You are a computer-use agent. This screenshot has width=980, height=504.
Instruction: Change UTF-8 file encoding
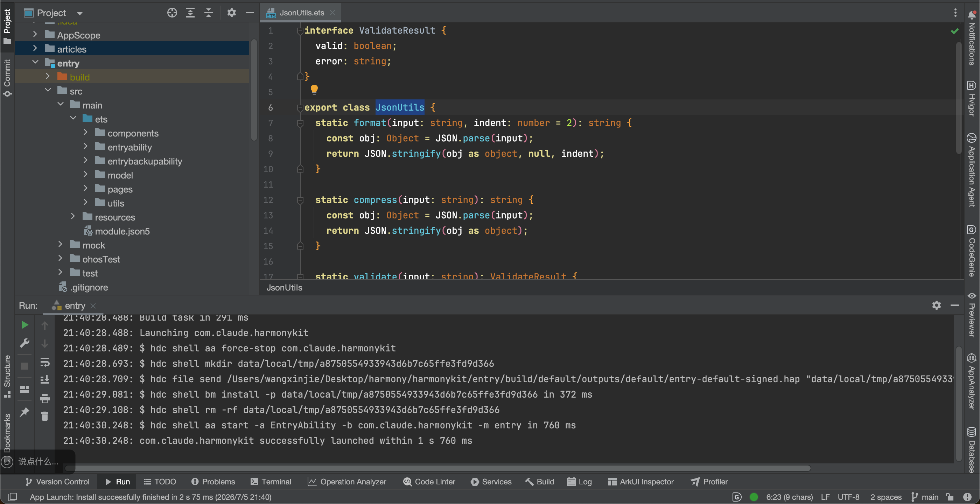pos(848,497)
